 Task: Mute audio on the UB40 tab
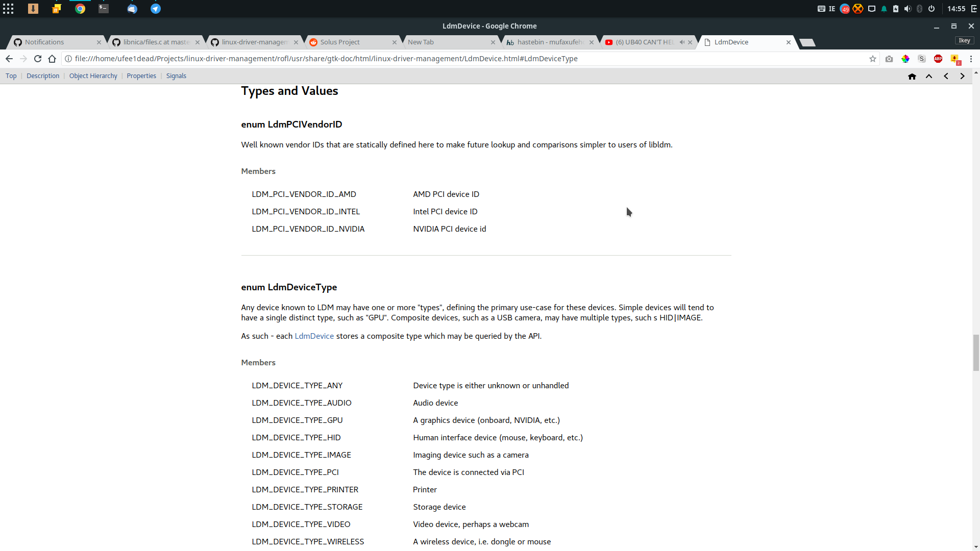click(682, 42)
